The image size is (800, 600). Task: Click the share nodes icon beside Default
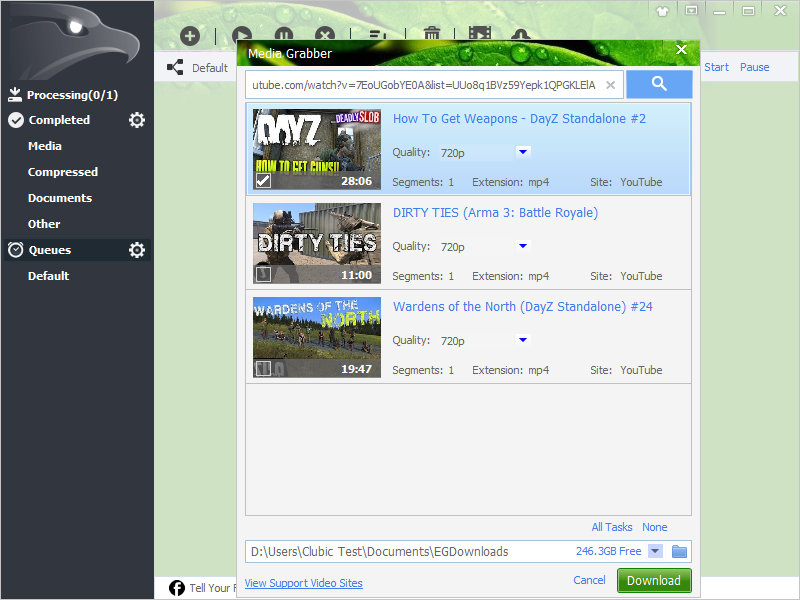coord(175,67)
